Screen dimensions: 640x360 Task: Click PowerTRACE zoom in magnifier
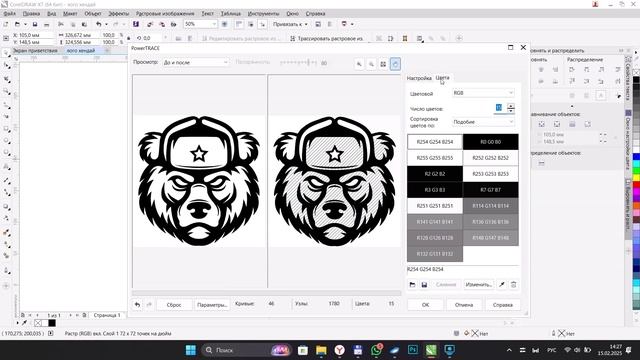coord(359,64)
